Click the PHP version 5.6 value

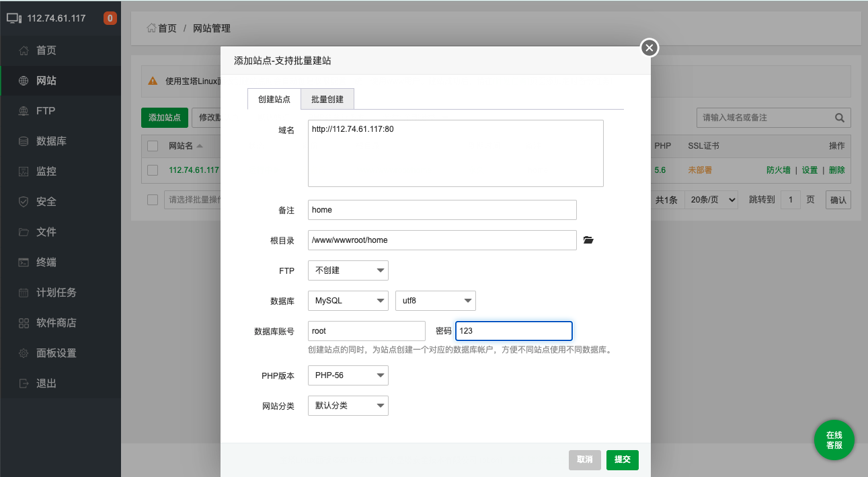[660, 170]
